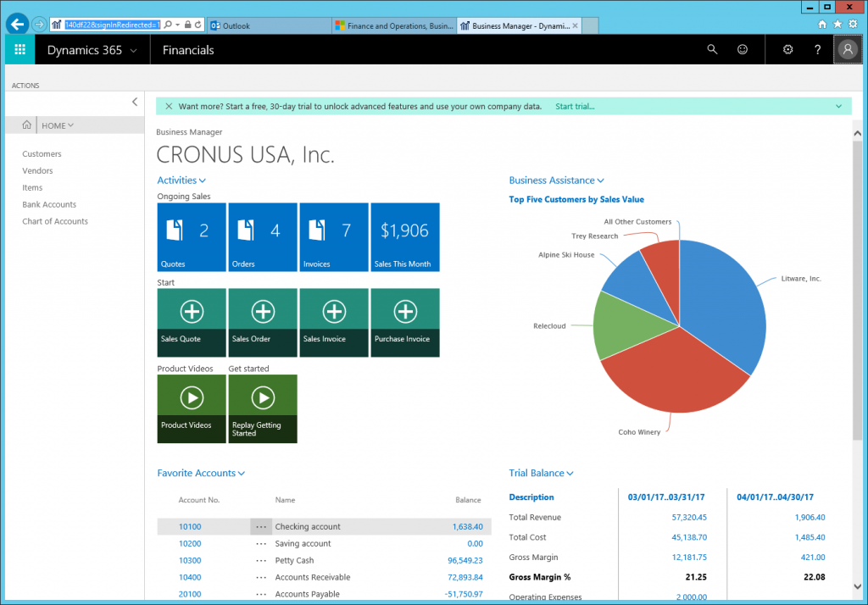Image resolution: width=868 pixels, height=605 pixels.
Task: Click the 96,549.23 Petty Cash balance
Action: 465,561
